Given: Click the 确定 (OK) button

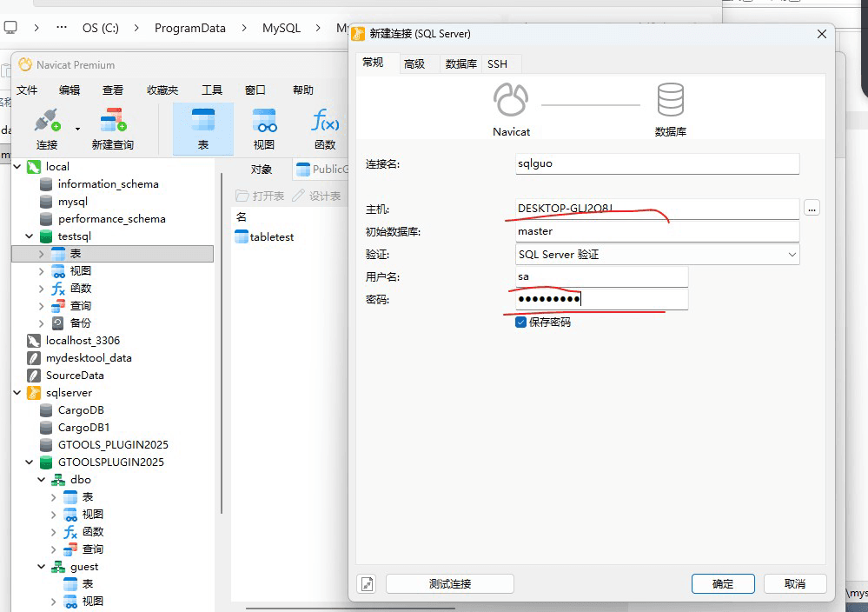Looking at the screenshot, I should click(723, 584).
